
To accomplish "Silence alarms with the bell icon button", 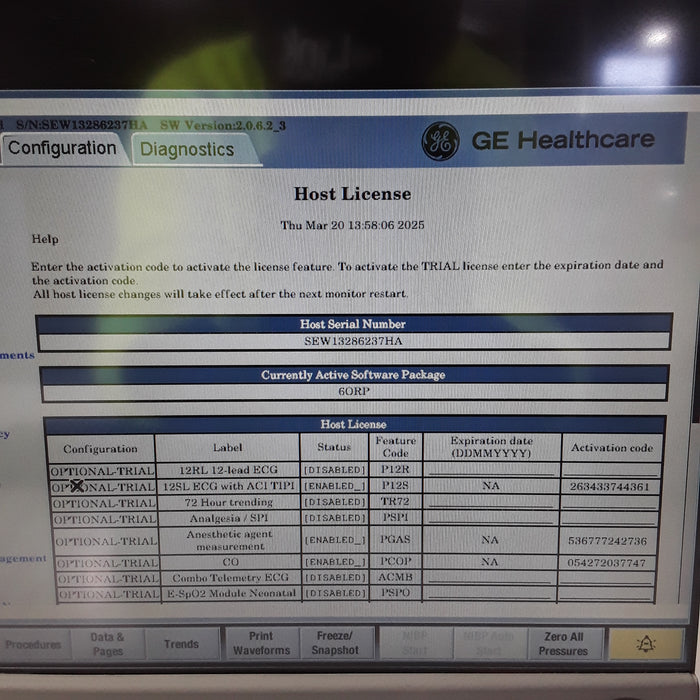I will [x=646, y=644].
